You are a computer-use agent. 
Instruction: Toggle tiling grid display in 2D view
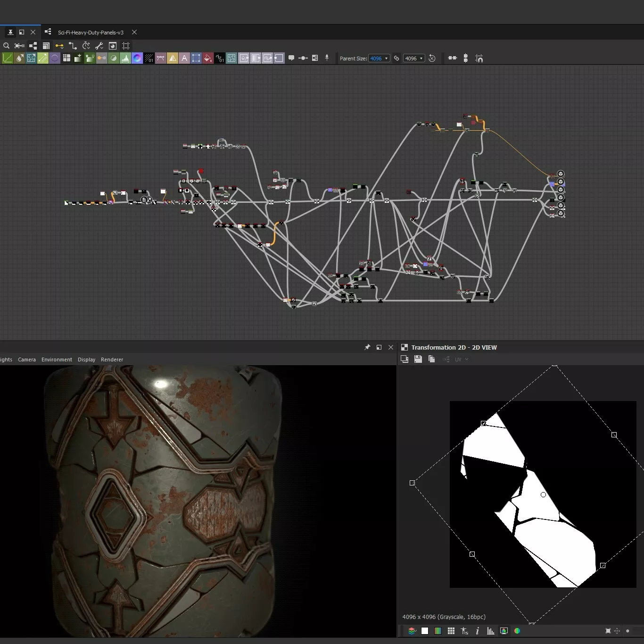[451, 631]
